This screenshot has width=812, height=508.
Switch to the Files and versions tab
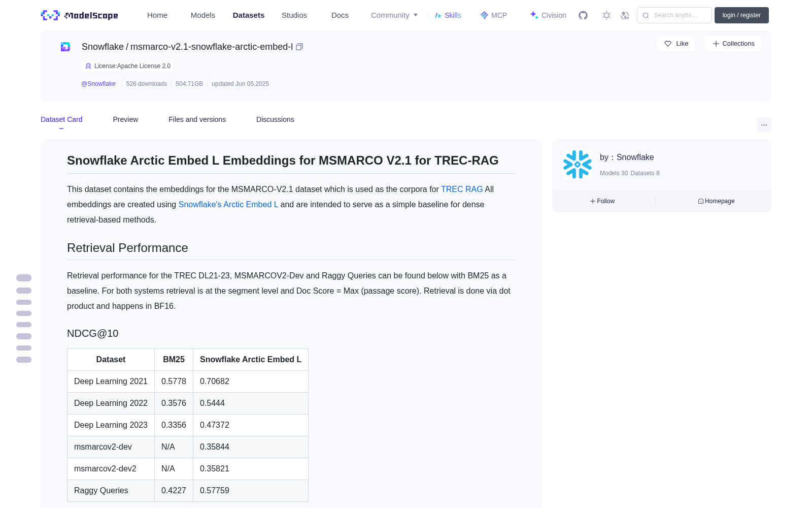(197, 119)
